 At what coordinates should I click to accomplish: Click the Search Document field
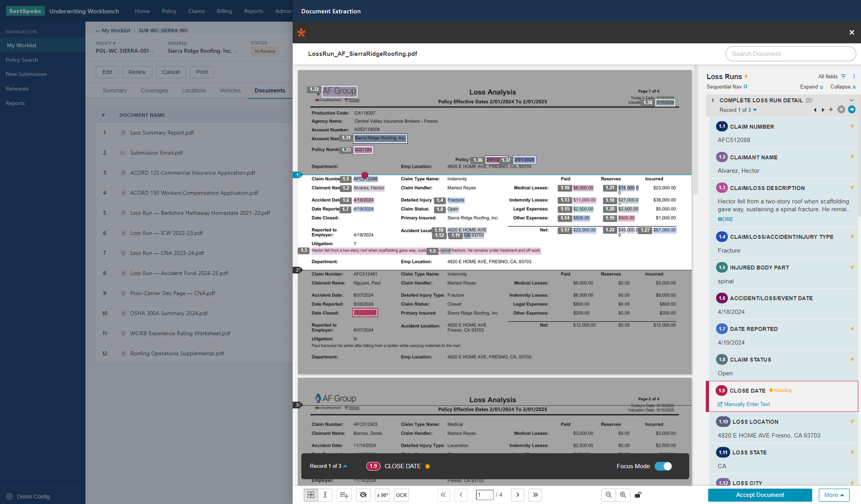point(790,54)
